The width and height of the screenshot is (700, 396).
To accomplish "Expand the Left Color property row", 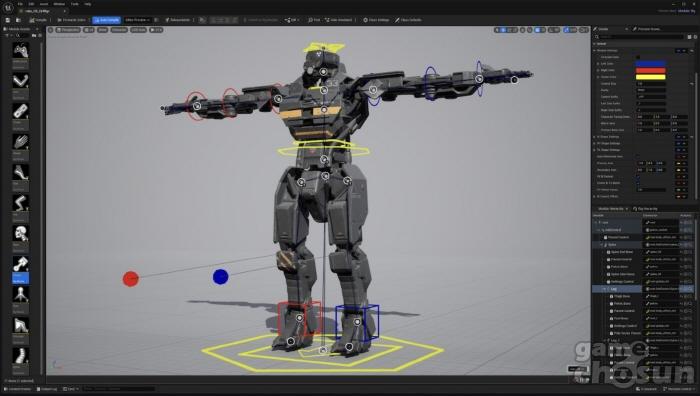I will pos(598,64).
